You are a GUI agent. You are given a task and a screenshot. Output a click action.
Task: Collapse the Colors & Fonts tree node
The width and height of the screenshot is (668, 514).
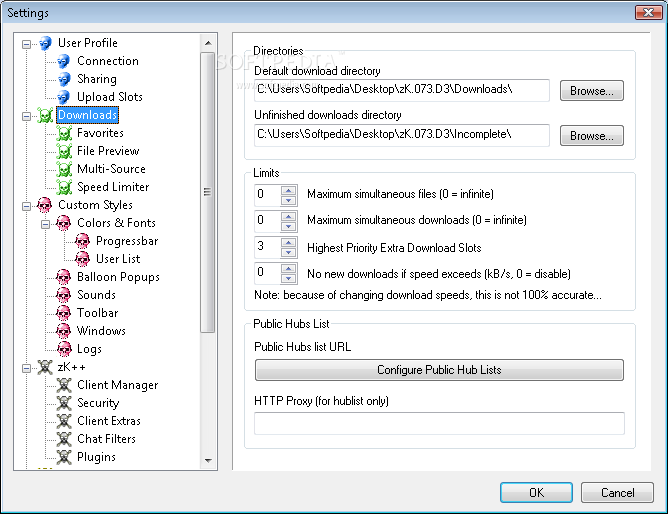pos(45,224)
